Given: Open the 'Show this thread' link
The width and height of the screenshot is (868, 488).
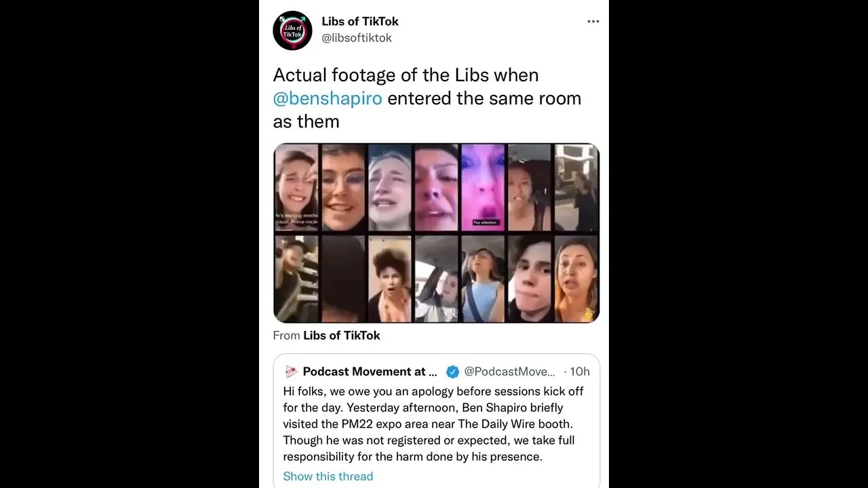Looking at the screenshot, I should pyautogui.click(x=328, y=476).
